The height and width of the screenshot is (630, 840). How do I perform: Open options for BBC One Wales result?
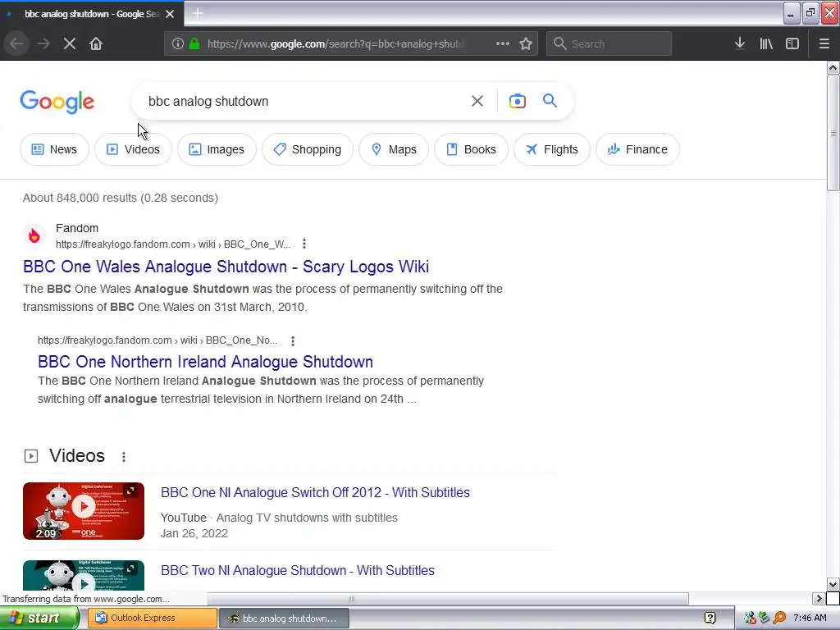click(x=304, y=244)
